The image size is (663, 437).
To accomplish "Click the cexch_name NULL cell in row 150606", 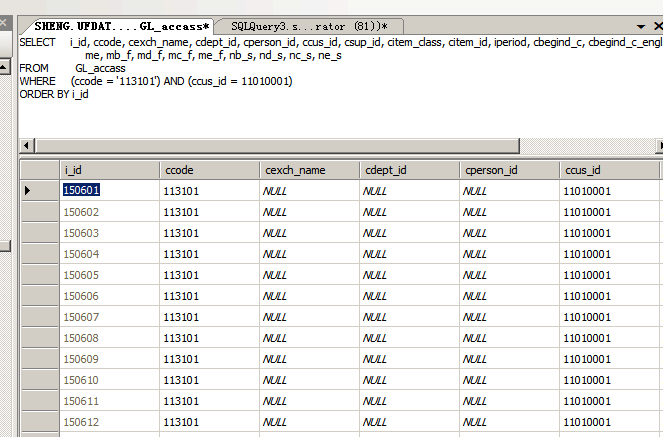I will pos(309,296).
